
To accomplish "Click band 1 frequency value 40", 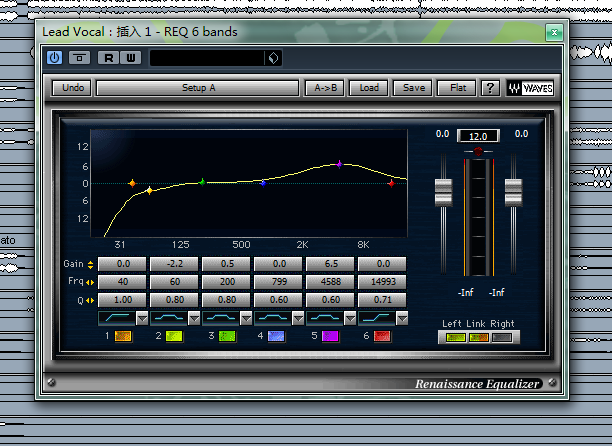I will tap(123, 282).
